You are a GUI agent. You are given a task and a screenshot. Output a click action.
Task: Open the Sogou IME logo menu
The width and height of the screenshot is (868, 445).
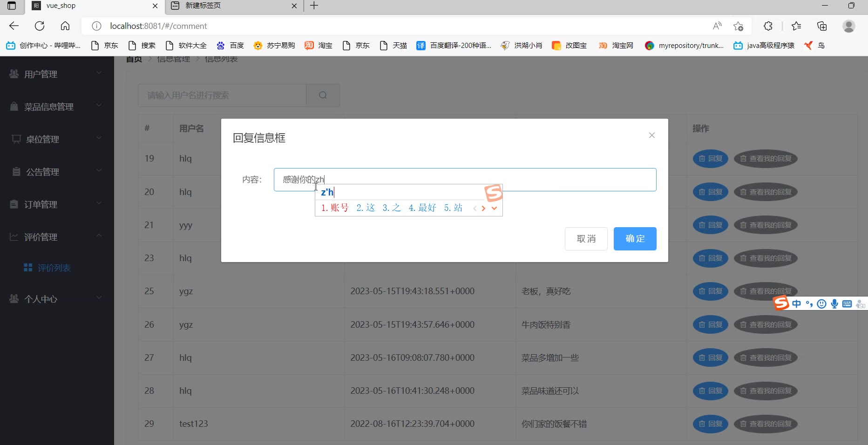(x=781, y=303)
